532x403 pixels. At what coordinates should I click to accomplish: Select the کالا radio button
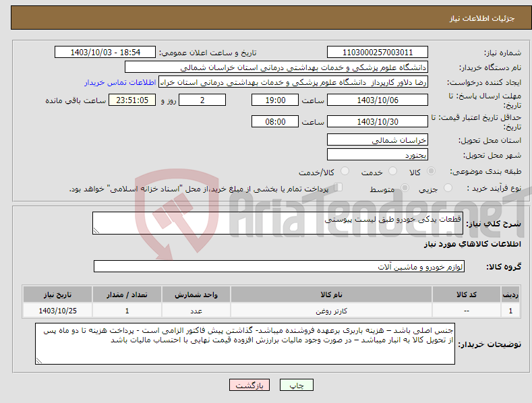click(431, 171)
